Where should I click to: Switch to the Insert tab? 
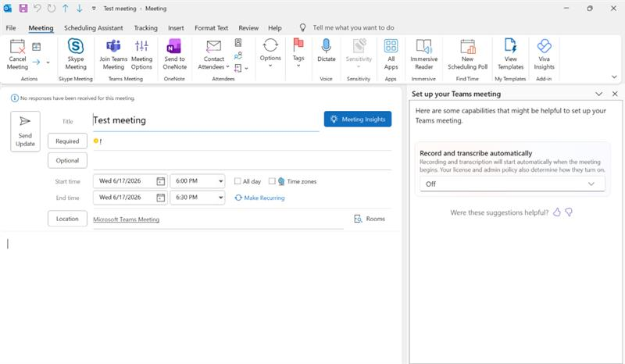pos(176,28)
